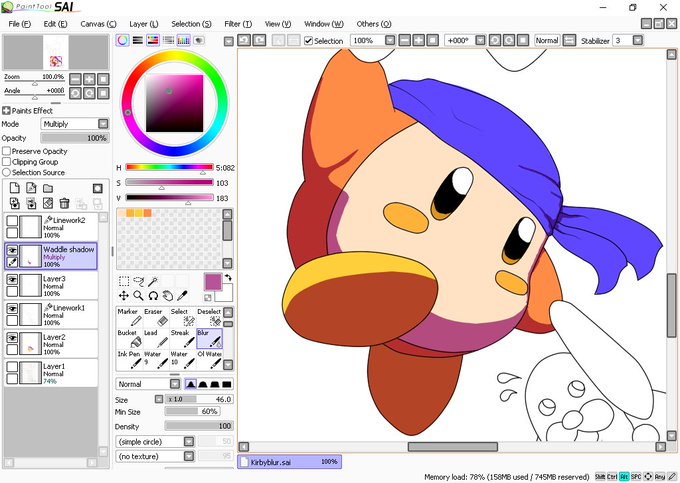Choose the Ink Pen brush
The width and height of the screenshot is (680, 483).
coord(130,360)
